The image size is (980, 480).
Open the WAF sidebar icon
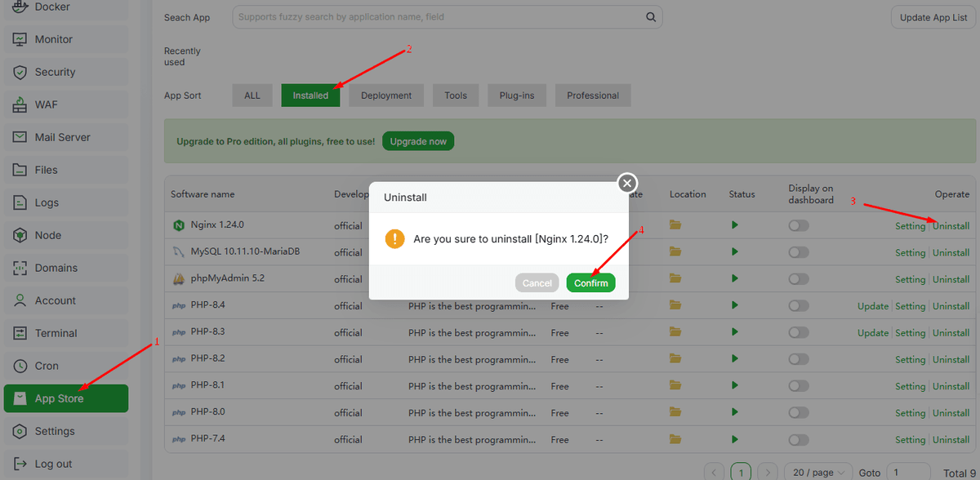20,104
